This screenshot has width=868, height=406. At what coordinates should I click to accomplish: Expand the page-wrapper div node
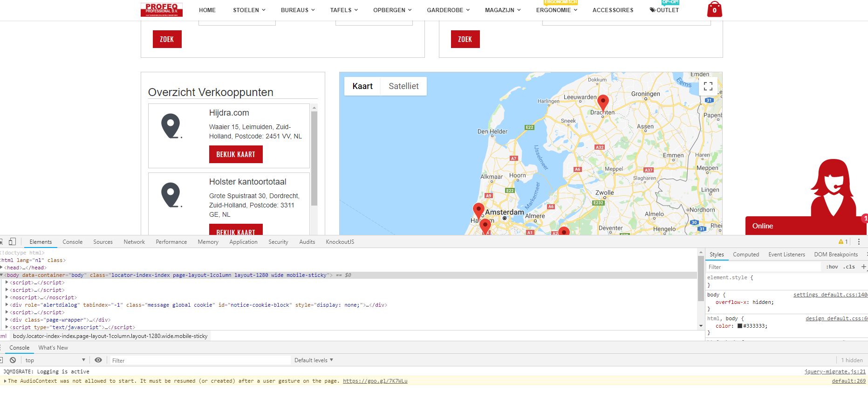click(7, 320)
